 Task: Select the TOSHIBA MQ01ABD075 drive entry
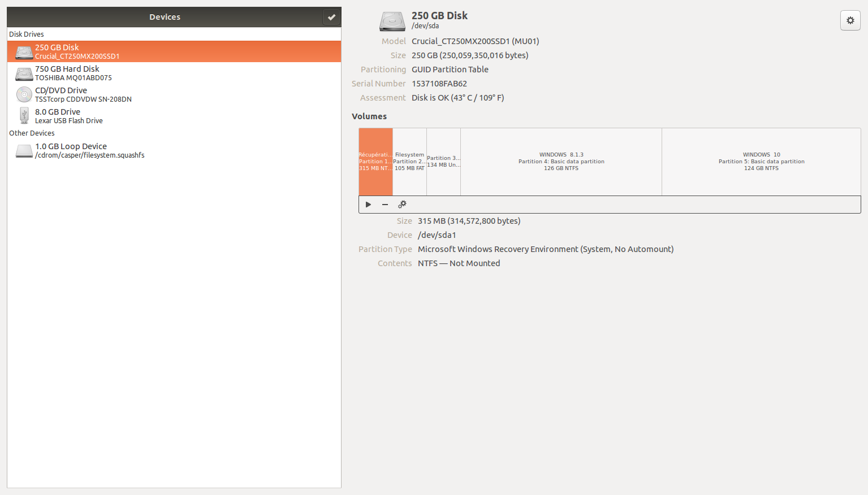point(74,78)
